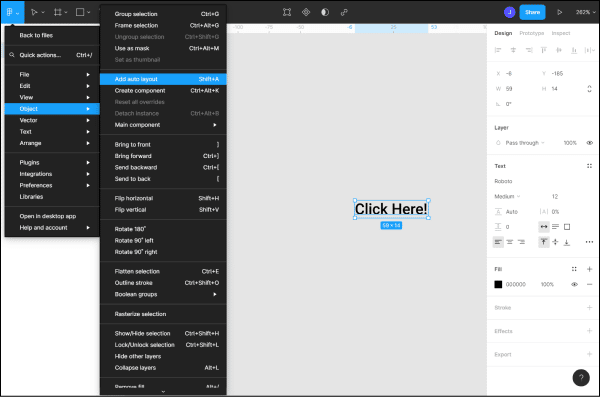
Task: Click the black fill color swatch
Action: click(498, 284)
